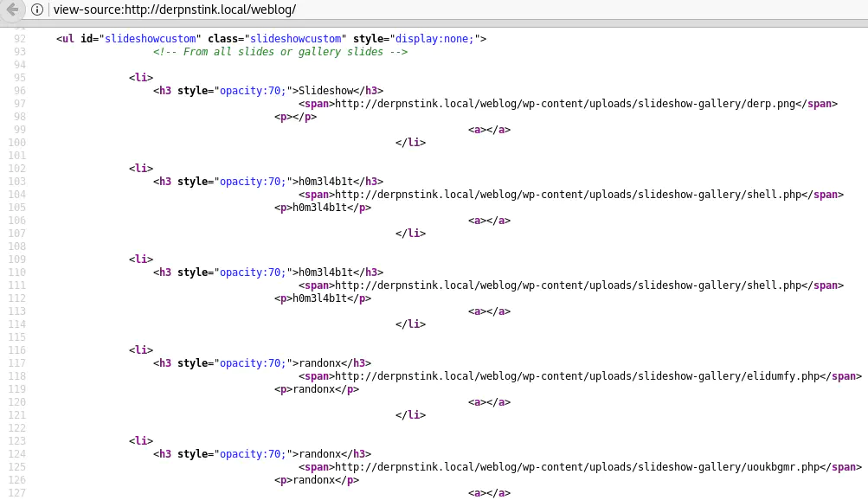Select h0m3l4b1t heading on line 103
Viewport: 868px width, 500px height.
point(325,181)
